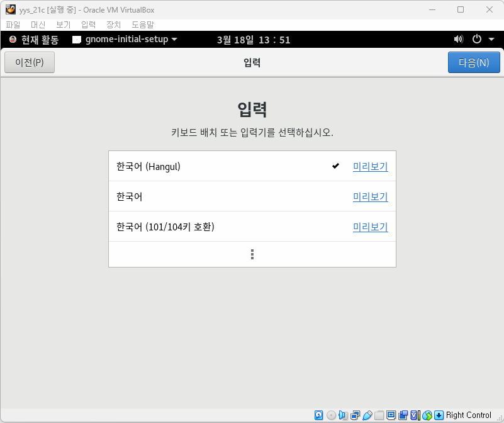Click the 다음(N) button
Image resolution: width=504 pixels, height=423 pixels.
(x=474, y=62)
